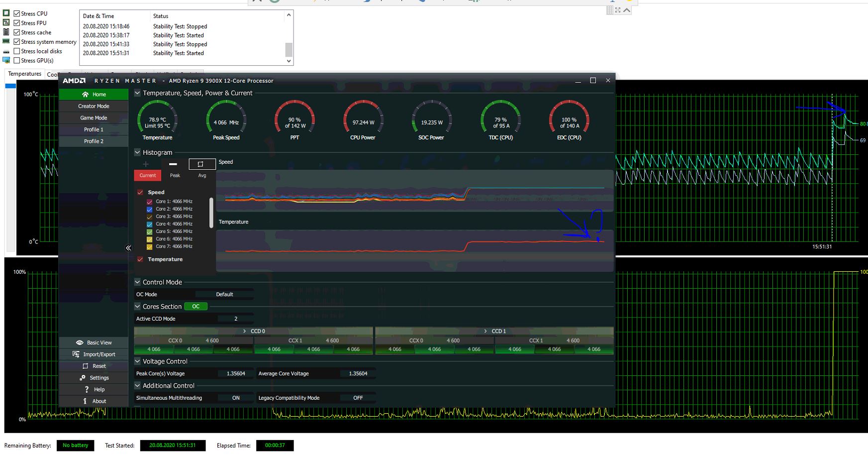Collapse the Cores Section
The image size is (868, 455).
138,307
